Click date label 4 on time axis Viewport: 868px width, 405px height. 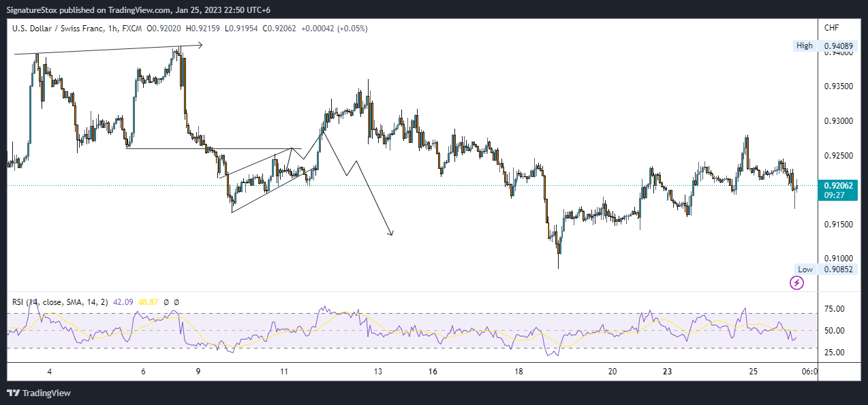[x=50, y=372]
